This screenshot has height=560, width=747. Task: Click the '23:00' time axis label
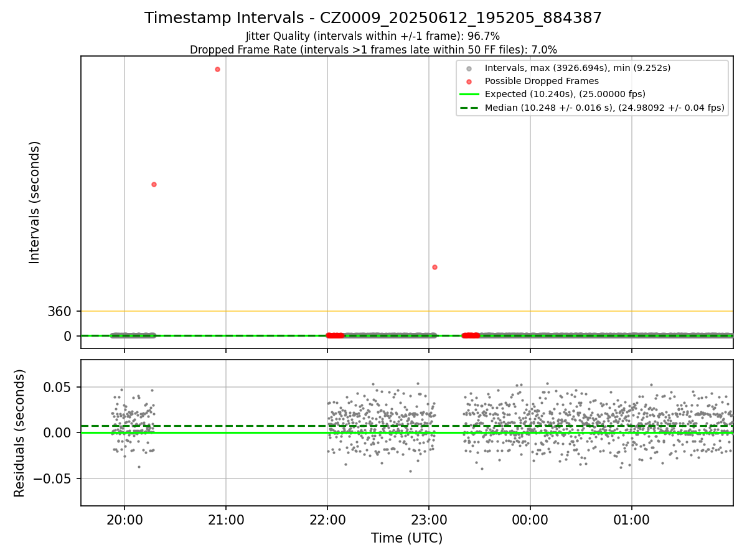click(x=429, y=519)
